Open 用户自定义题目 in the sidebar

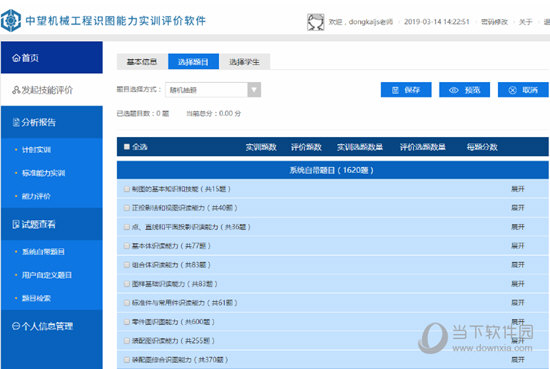[x=47, y=275]
